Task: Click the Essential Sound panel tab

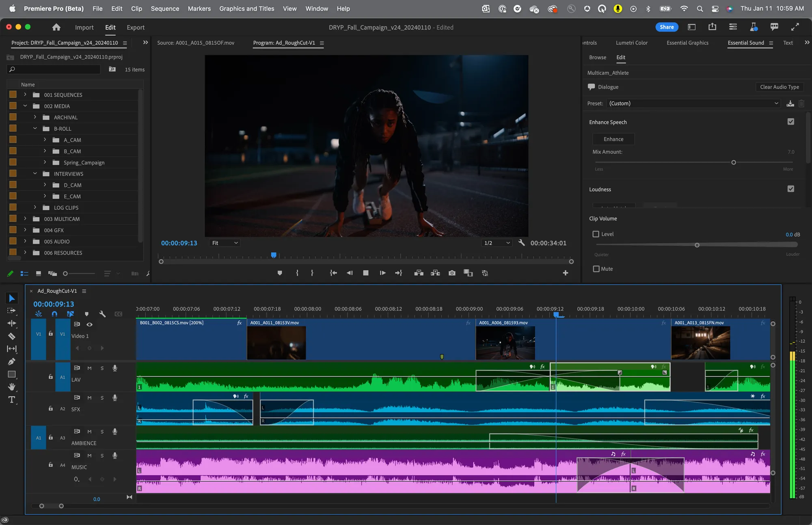Action: 746,43
